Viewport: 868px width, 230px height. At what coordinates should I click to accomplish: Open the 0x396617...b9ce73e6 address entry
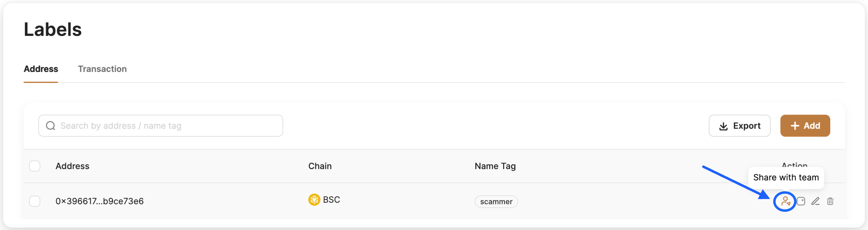pyautogui.click(x=99, y=201)
